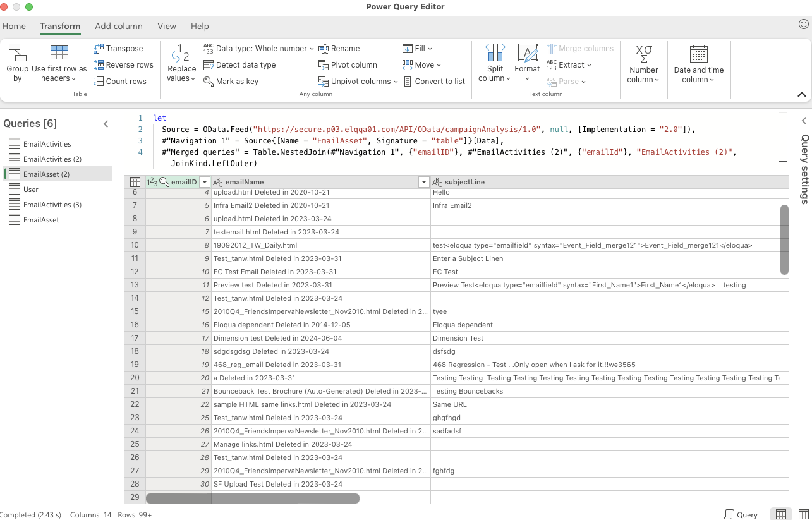Mark the selected column as key

click(231, 82)
